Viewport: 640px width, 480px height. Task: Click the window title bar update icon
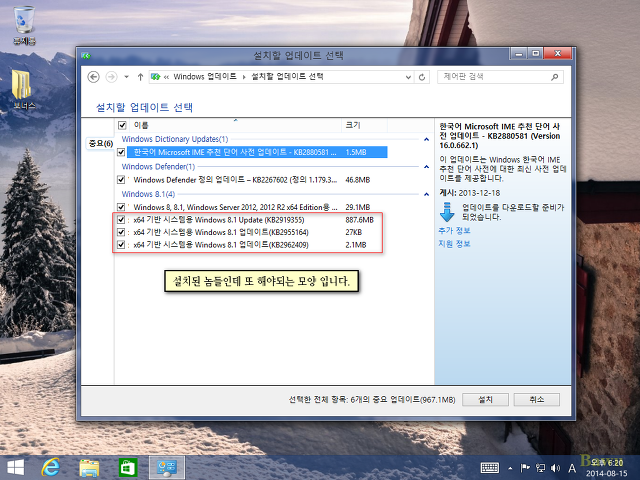(x=86, y=56)
